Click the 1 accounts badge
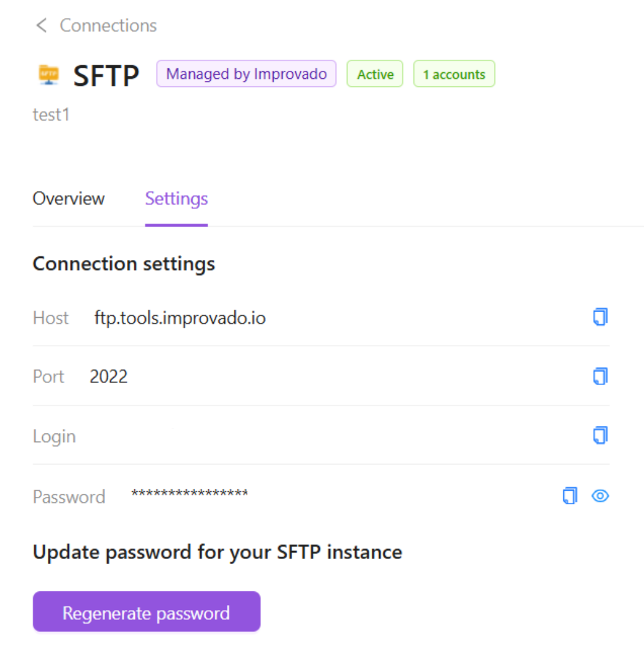The height and width of the screenshot is (666, 644). (454, 75)
